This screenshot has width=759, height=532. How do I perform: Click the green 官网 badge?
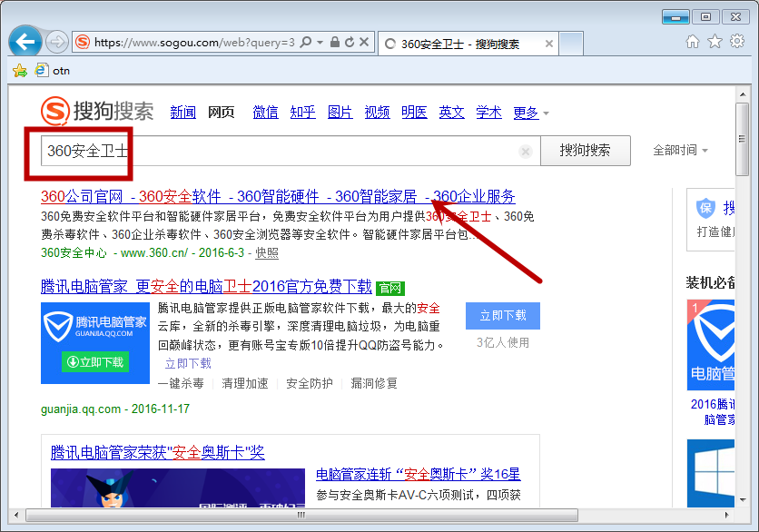(390, 289)
